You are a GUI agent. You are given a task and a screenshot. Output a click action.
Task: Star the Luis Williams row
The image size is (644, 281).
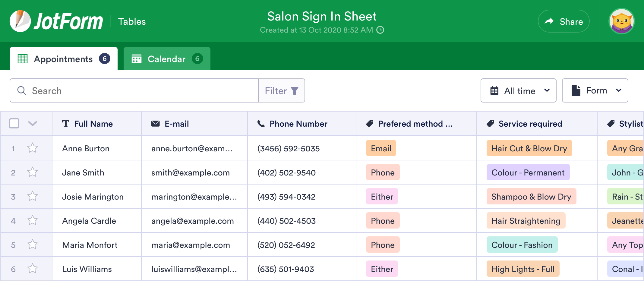coord(32,269)
